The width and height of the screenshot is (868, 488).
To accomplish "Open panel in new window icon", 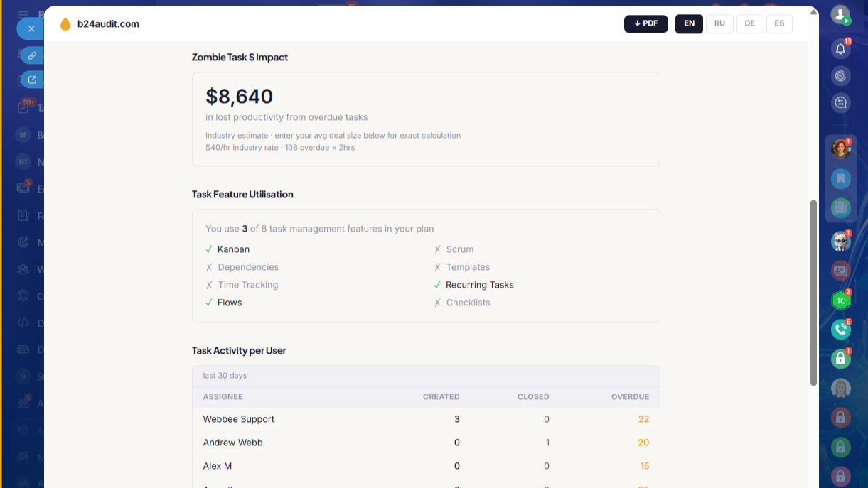I will tap(33, 79).
